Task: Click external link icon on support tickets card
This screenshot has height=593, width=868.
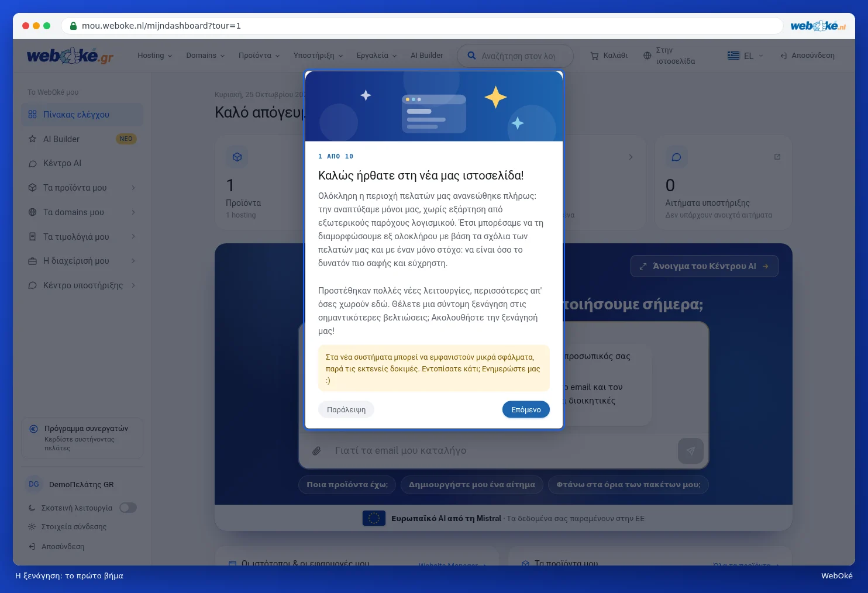Action: (777, 157)
